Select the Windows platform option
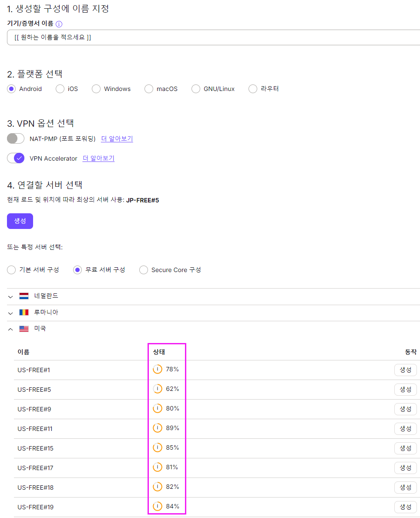Screen dimensions: 420x518 (x=96, y=89)
